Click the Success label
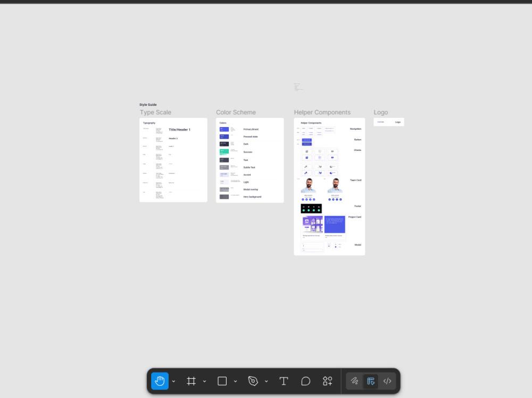Viewport: 532px width, 398px height. [248, 152]
